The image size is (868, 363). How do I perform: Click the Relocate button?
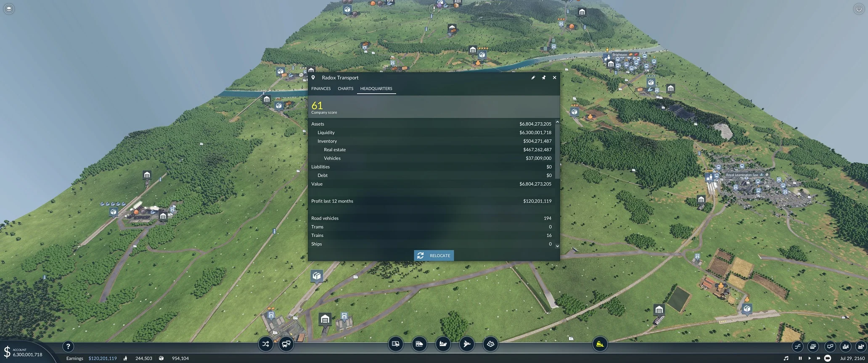pos(434,255)
